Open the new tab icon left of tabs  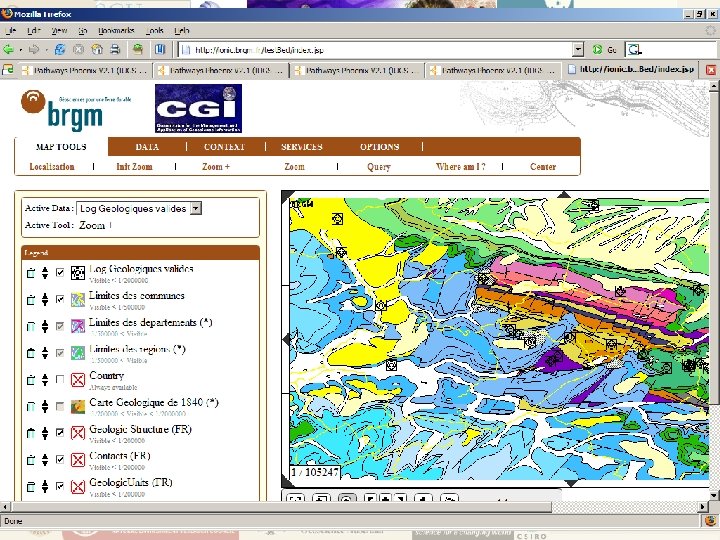(x=8, y=70)
